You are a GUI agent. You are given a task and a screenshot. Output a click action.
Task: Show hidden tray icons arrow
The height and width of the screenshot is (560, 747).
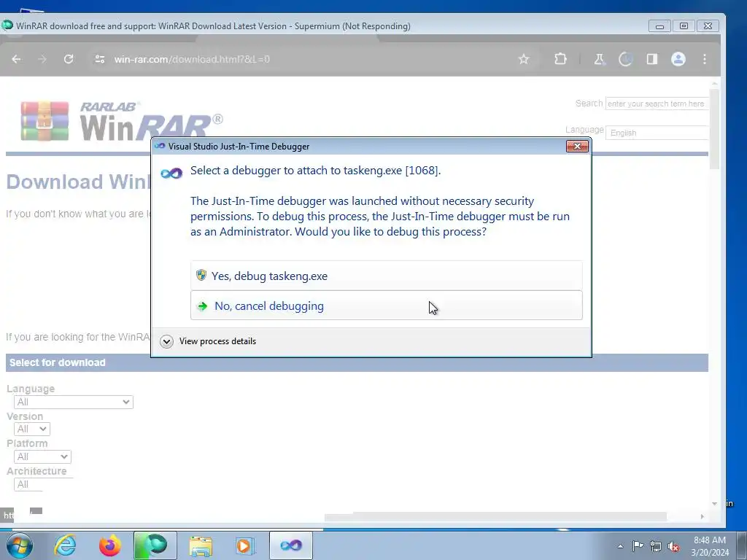click(x=620, y=546)
